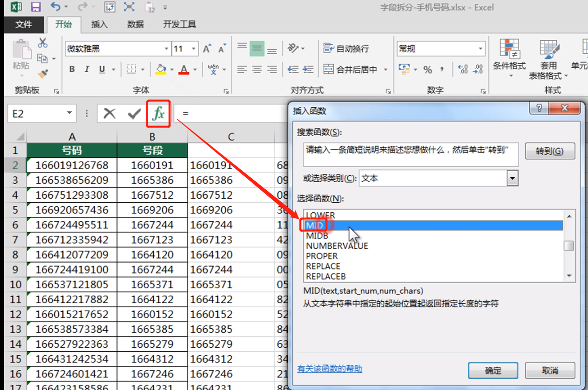
Task: Click the text orientation icon
Action: click(293, 48)
